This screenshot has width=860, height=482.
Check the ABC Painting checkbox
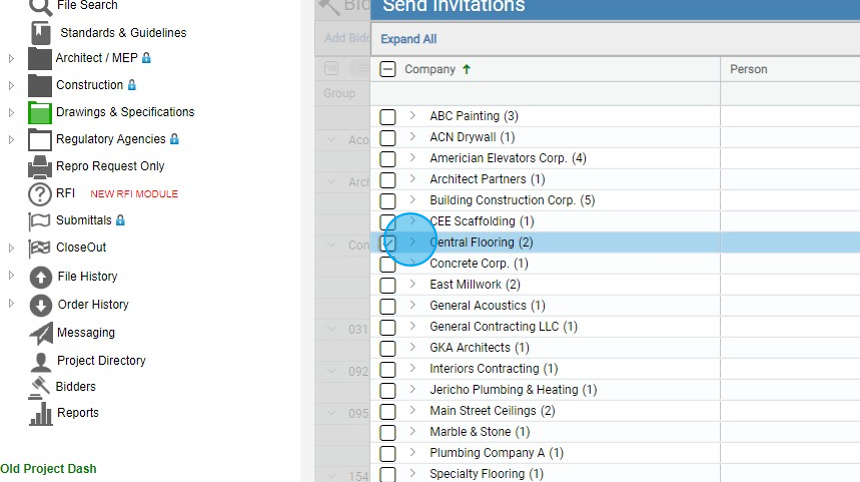[388, 117]
